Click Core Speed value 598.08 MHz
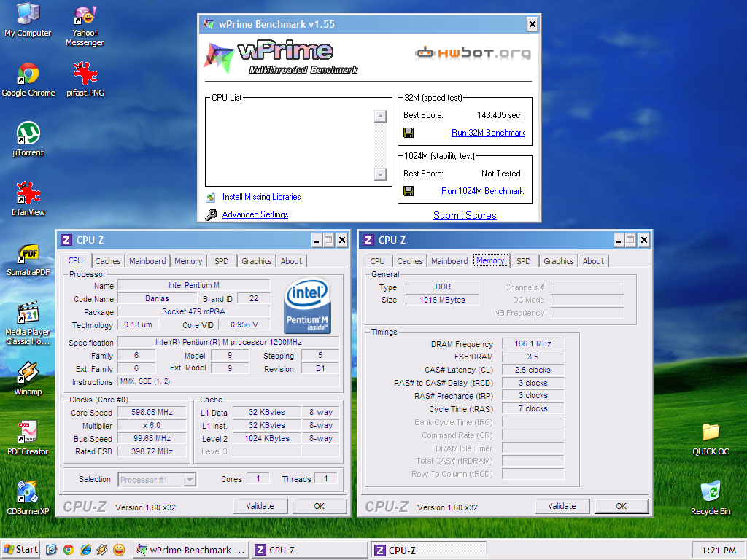 [152, 413]
